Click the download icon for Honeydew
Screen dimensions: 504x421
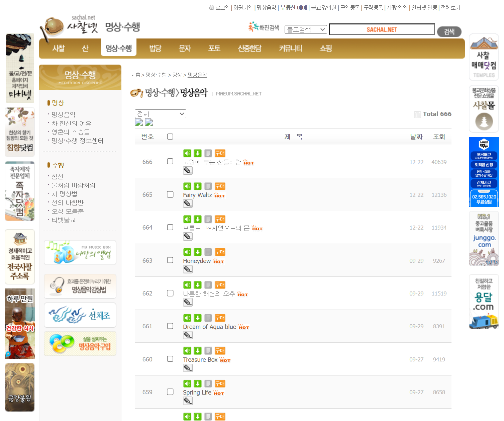pos(198,252)
